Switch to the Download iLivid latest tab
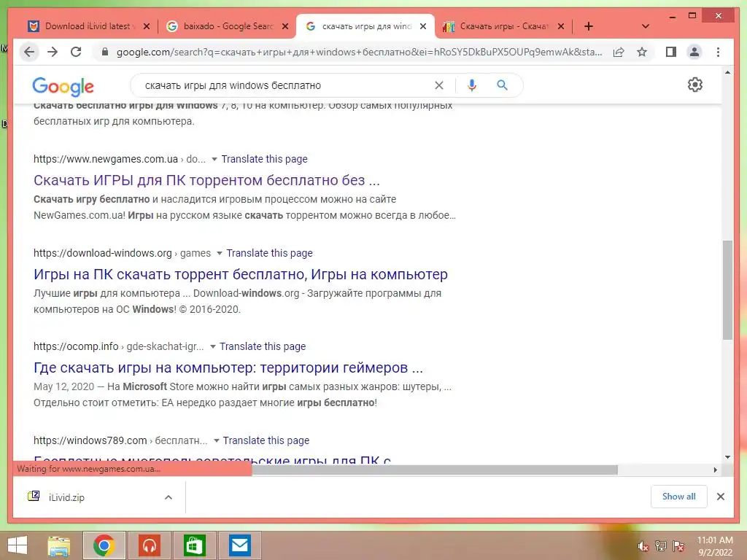This screenshot has height=560, width=747. pyautogui.click(x=88, y=26)
